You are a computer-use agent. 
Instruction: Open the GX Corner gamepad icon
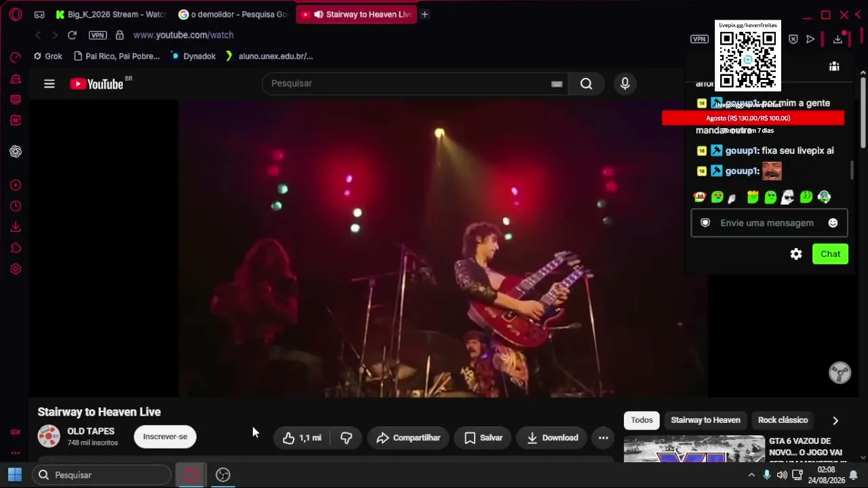coord(39,14)
